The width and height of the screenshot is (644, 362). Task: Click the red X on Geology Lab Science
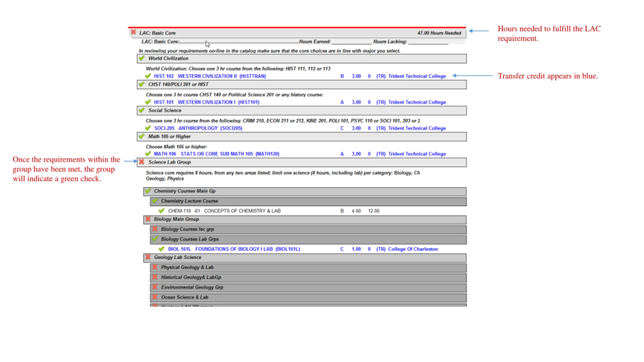[x=148, y=257]
